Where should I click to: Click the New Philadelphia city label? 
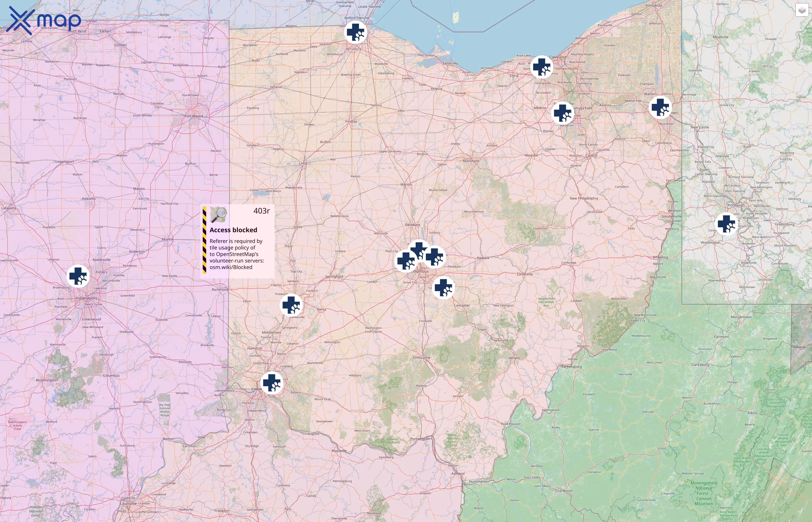[x=583, y=198]
